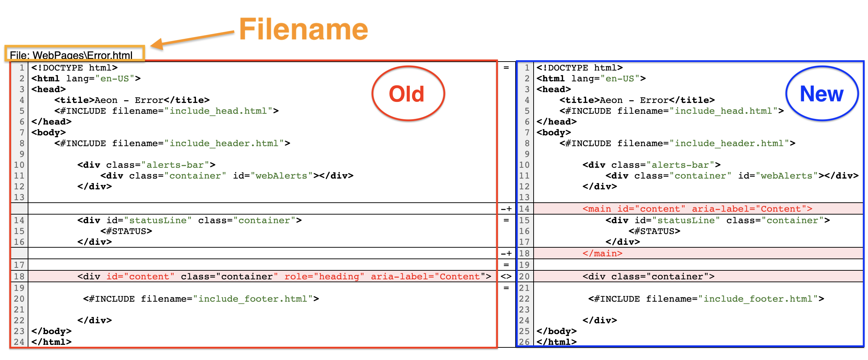
Task: Select the File: WebPages\Error.html filename label
Action: pyautogui.click(x=71, y=55)
